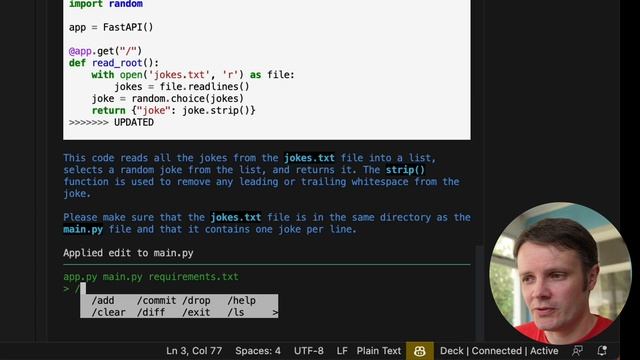This screenshot has width=640, height=360.
Task: Choose /diff from command suggestions
Action: tap(151, 312)
